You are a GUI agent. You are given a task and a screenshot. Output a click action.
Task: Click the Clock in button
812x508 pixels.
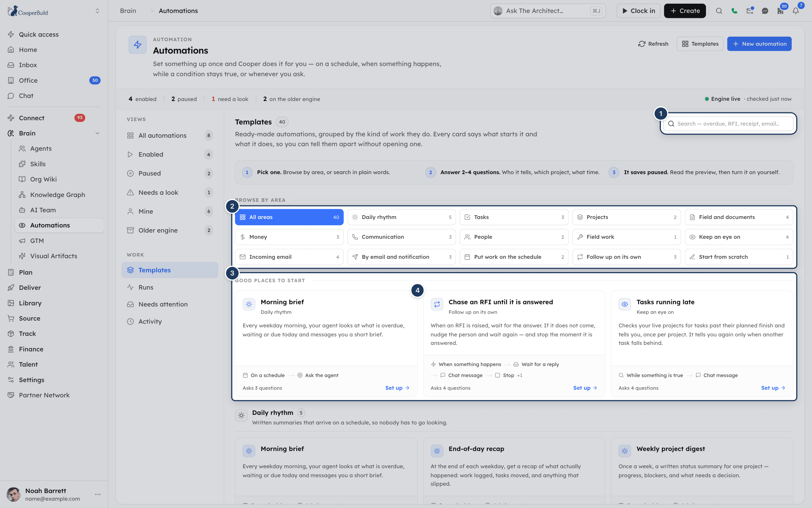tap(638, 11)
